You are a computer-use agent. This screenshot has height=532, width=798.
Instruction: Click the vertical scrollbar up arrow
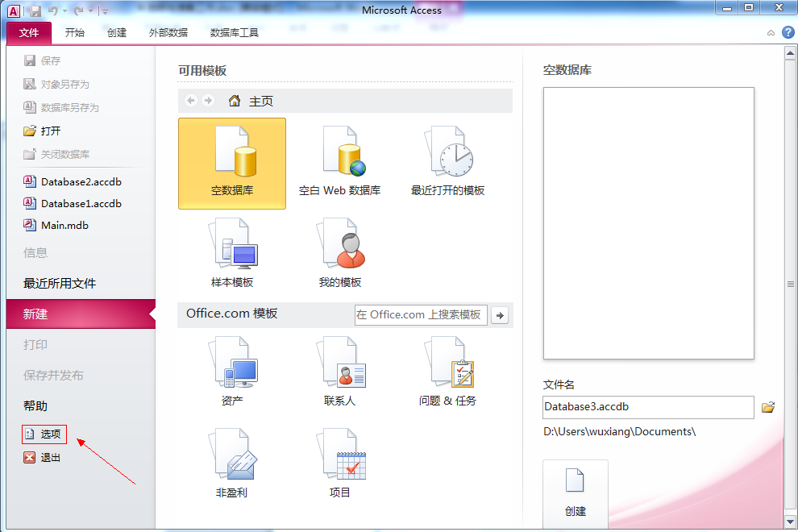tap(790, 52)
